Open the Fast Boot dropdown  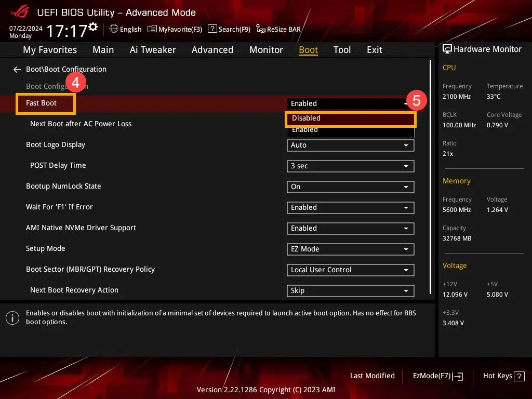click(x=351, y=103)
